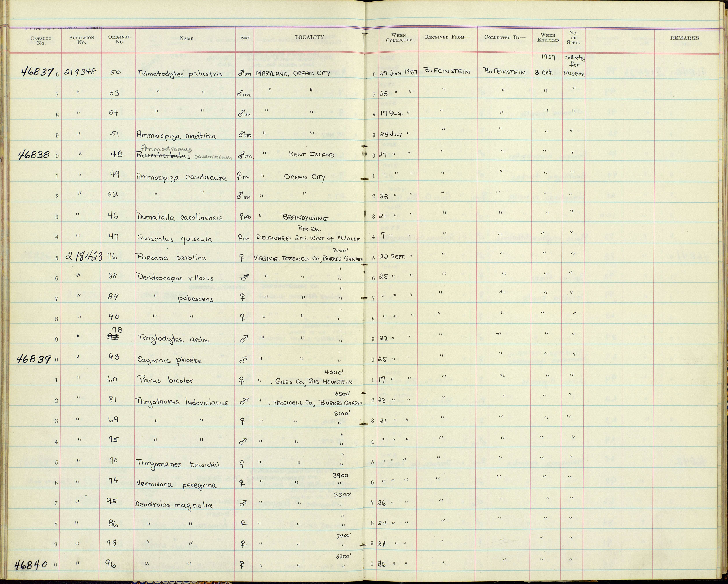Click the name 'Ammospiza caudacuta'

181,177
